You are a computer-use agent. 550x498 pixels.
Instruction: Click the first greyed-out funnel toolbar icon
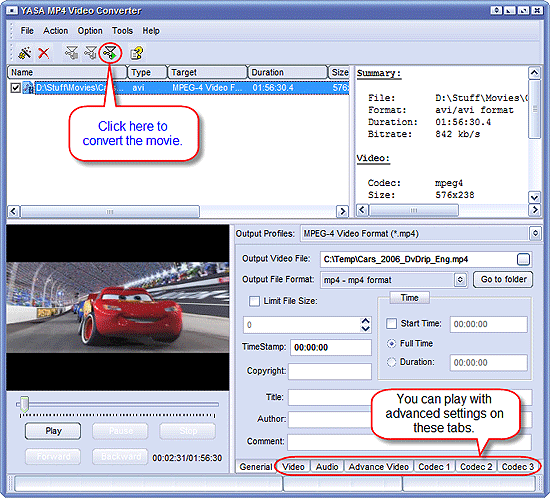click(x=71, y=53)
